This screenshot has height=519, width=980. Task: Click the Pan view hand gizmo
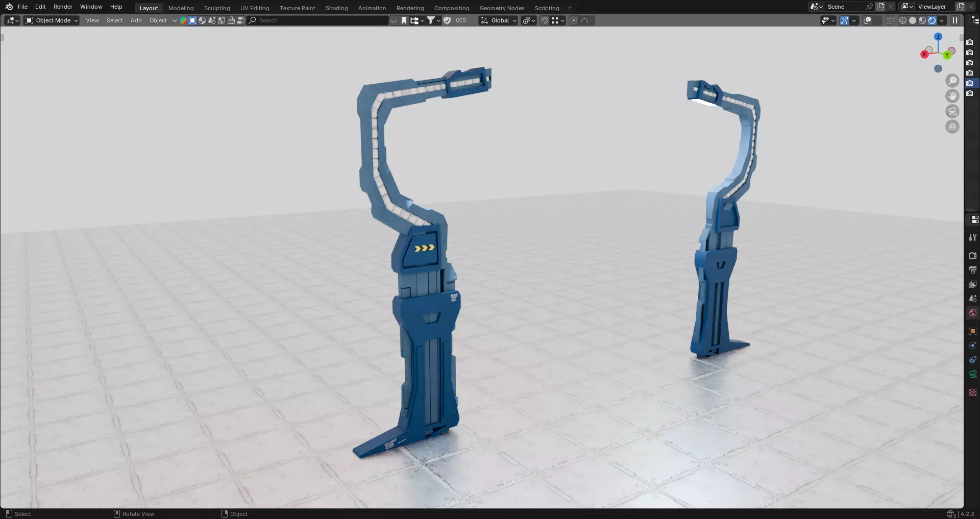tap(952, 96)
